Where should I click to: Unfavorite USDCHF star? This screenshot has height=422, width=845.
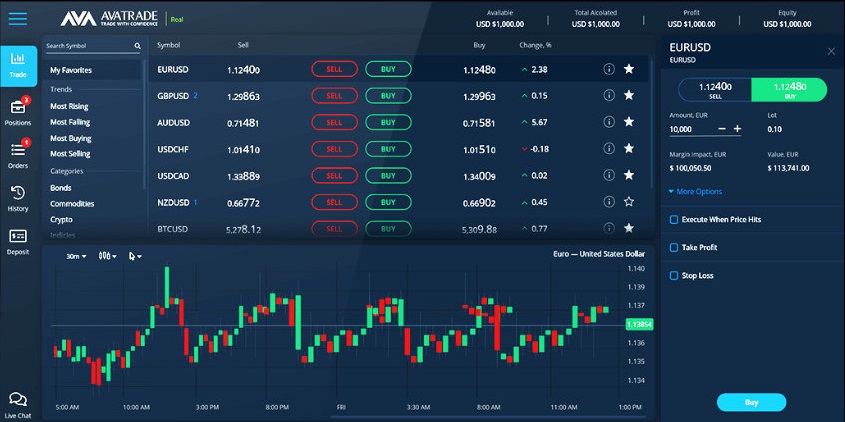pos(629,148)
